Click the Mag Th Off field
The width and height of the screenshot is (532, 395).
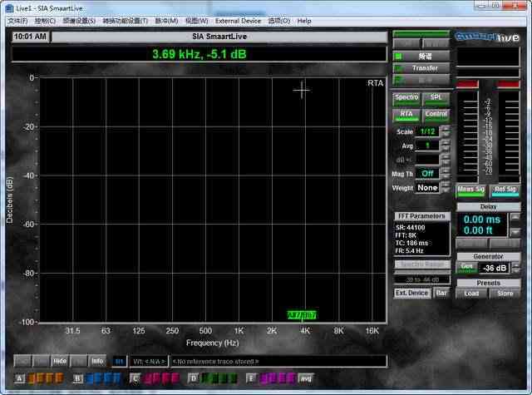pyautogui.click(x=427, y=174)
